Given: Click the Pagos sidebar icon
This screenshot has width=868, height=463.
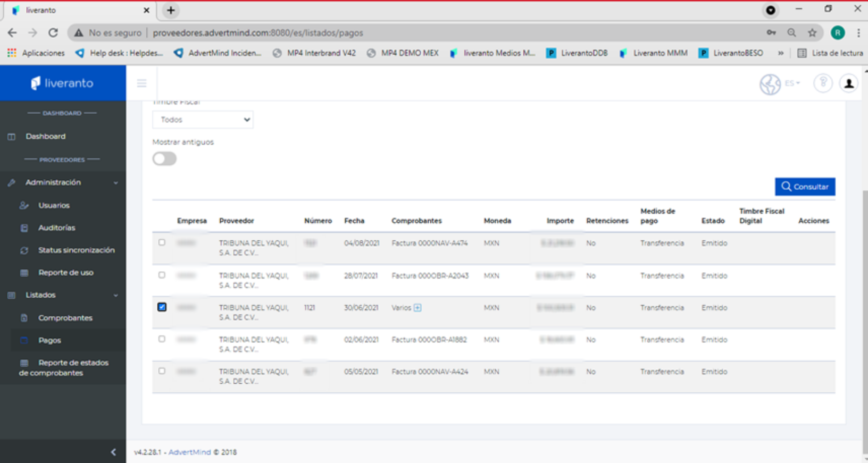Looking at the screenshot, I should (x=24, y=340).
